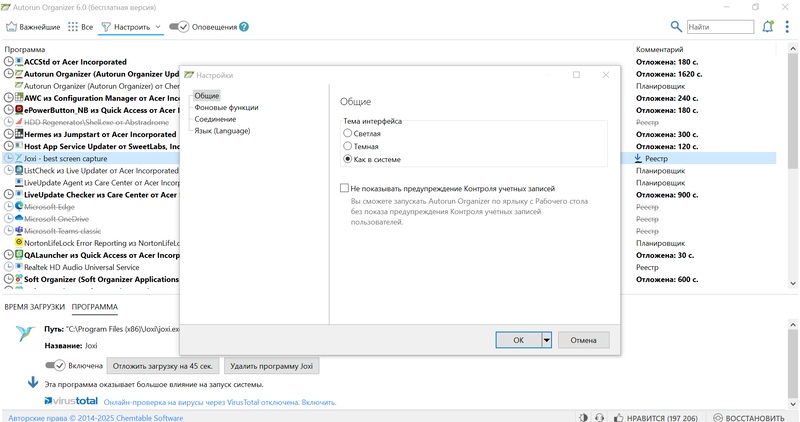Check the hide UAC warning checkbox
Screen dimensions: 800x422
coord(344,188)
